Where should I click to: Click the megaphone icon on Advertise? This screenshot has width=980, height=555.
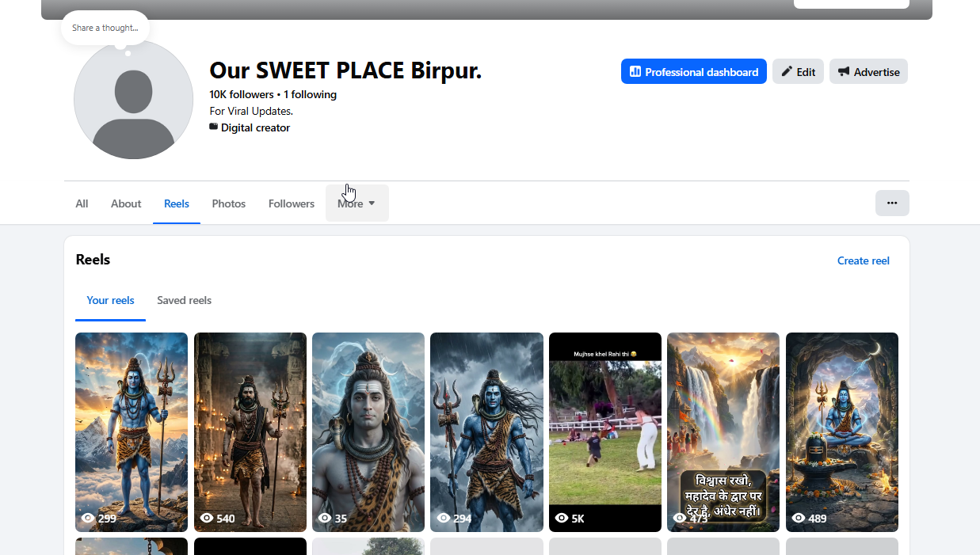[x=844, y=71]
